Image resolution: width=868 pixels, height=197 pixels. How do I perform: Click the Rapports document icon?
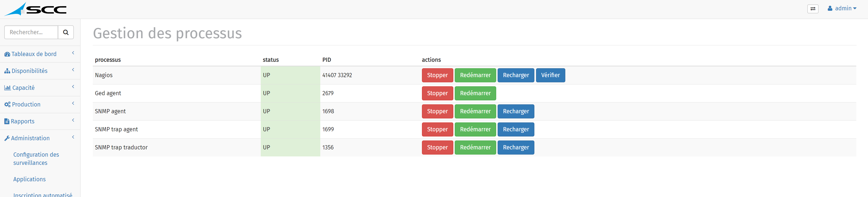tap(7, 121)
